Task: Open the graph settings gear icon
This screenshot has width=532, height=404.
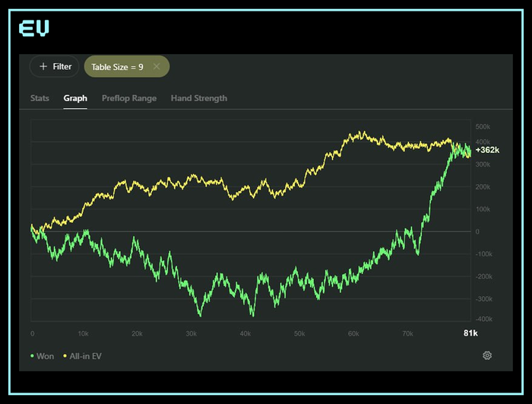Action: coord(487,355)
